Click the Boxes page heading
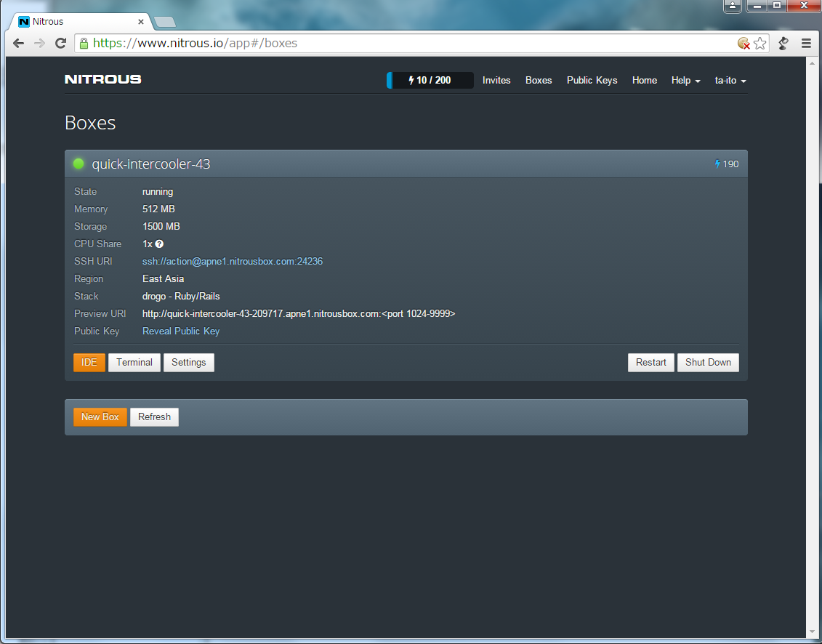This screenshot has width=822, height=644. click(x=90, y=123)
